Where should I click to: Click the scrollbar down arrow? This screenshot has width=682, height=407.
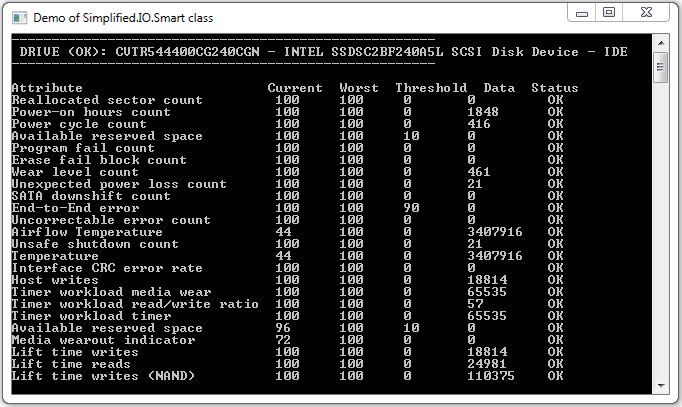point(661,386)
